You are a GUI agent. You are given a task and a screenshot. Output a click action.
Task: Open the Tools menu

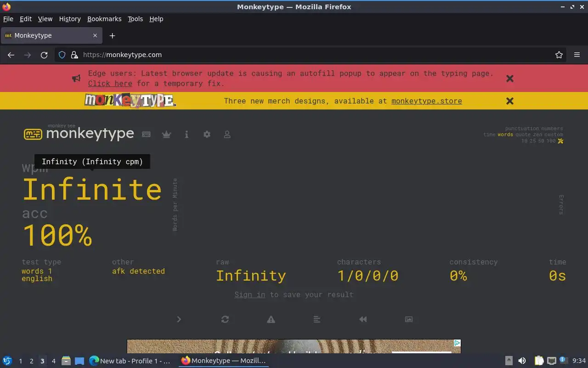click(x=136, y=19)
